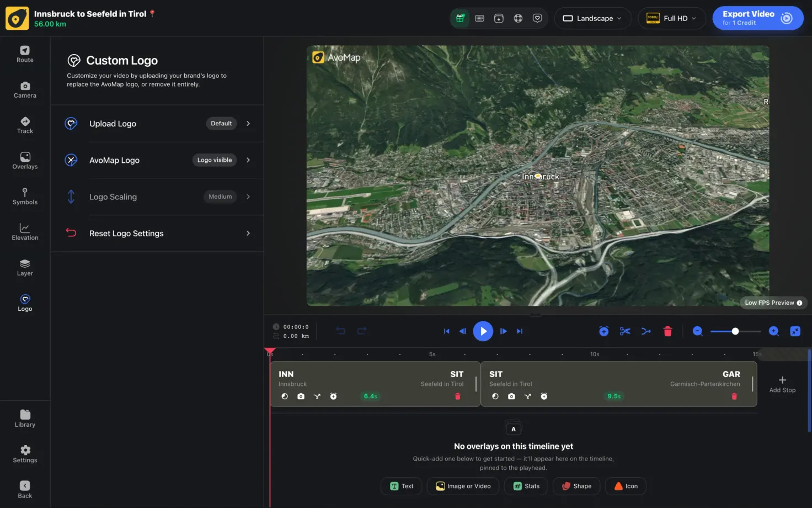Image resolution: width=812 pixels, height=508 pixels.
Task: Open camera settings for INN segment
Action: 301,396
